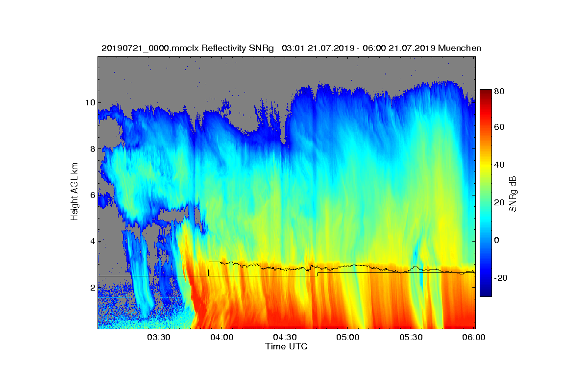Click the colorbar value 20
Image resolution: width=588 pixels, height=392 pixels.
point(500,203)
